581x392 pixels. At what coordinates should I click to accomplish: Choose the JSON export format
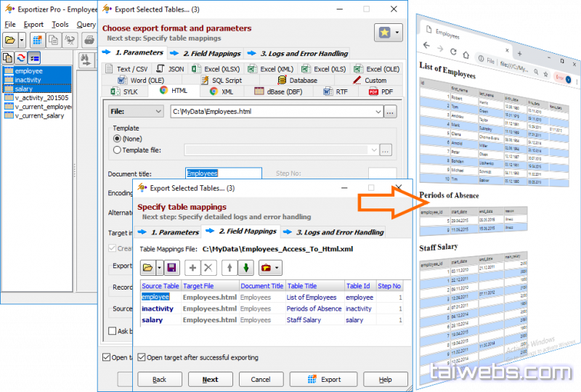[x=171, y=69]
